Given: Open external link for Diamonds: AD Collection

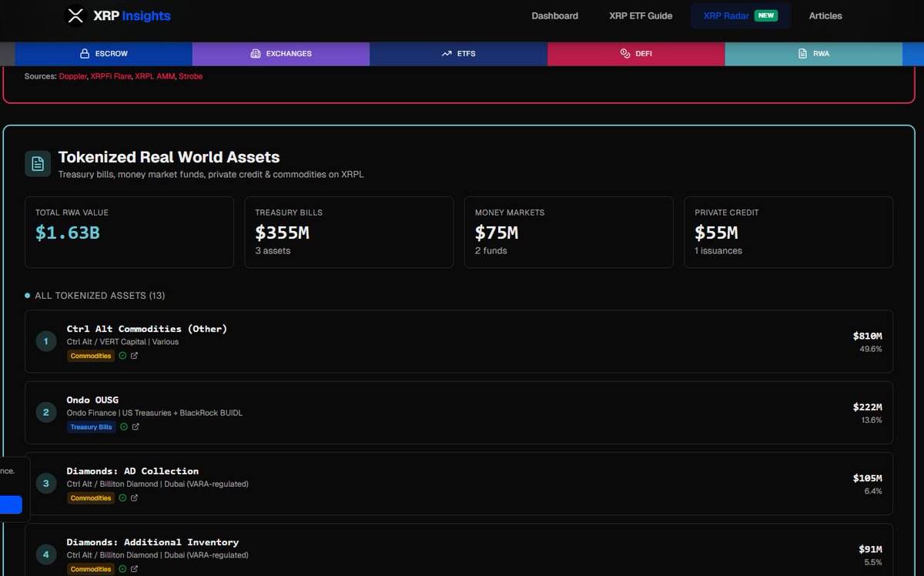Looking at the screenshot, I should pos(135,498).
